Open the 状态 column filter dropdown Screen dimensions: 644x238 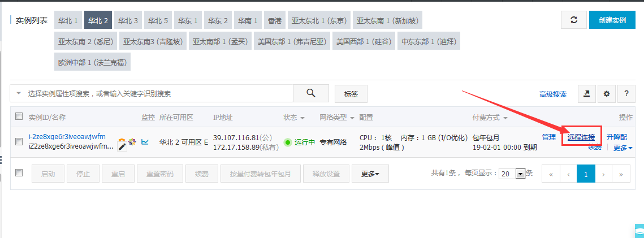pyautogui.click(x=302, y=118)
